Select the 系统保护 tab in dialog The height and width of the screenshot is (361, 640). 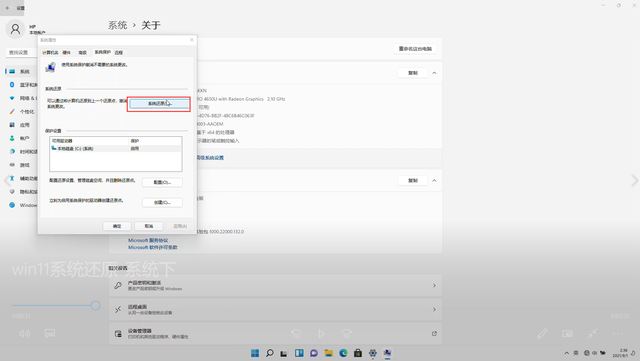(x=102, y=52)
